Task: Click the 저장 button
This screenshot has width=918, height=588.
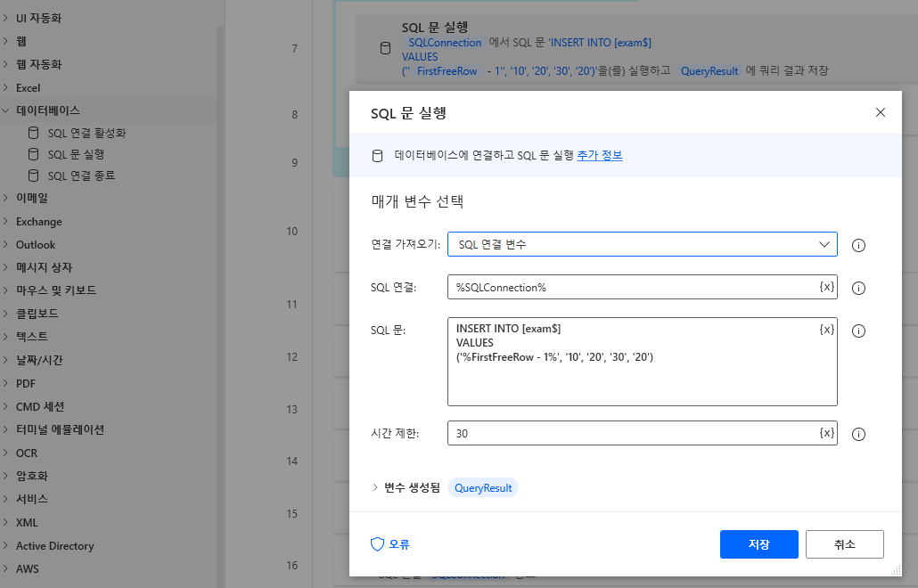Action: click(758, 544)
